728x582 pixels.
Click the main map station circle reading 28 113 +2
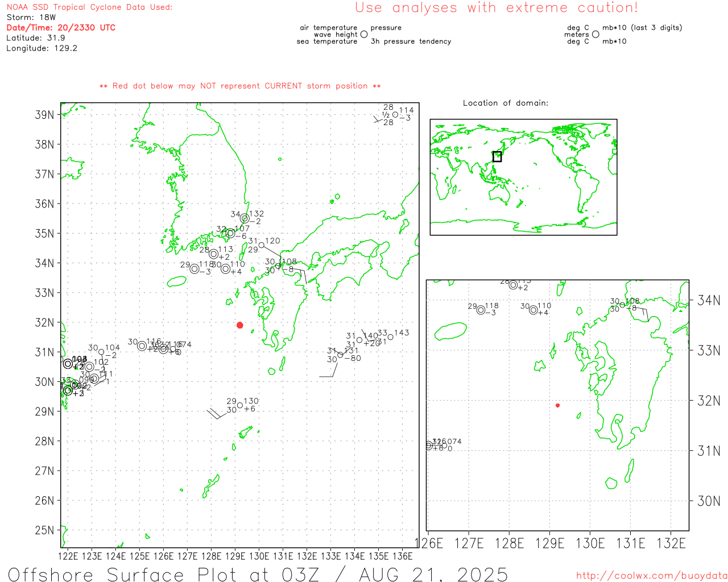coord(213,253)
